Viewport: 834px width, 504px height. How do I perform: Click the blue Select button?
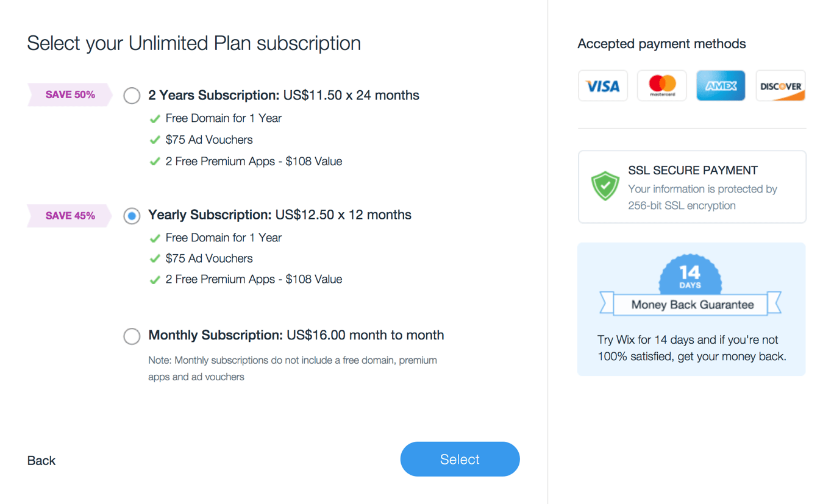click(x=460, y=459)
